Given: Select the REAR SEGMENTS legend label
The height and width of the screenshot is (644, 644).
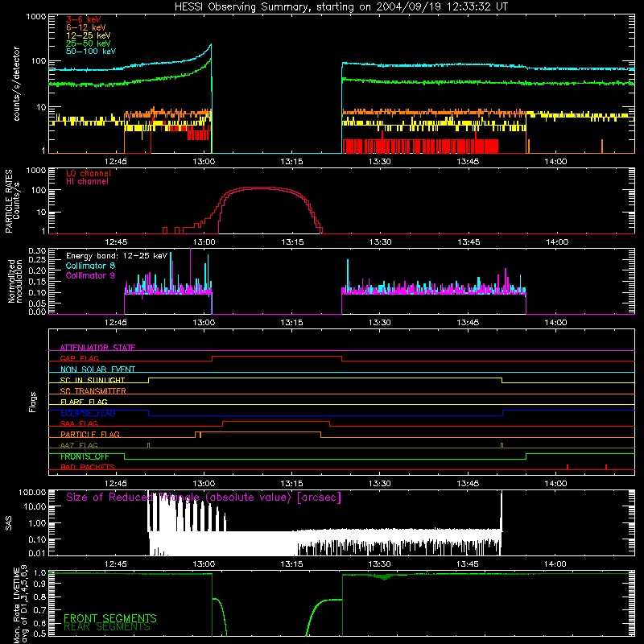Looking at the screenshot, I should coord(107,627).
